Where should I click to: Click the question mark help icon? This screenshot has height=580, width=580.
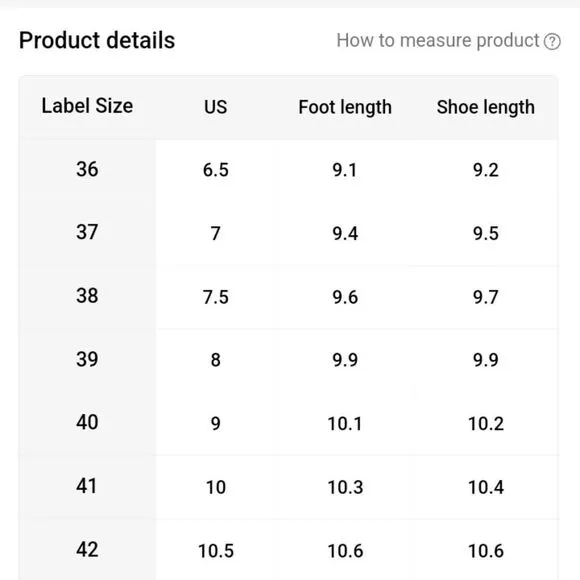coord(552,41)
